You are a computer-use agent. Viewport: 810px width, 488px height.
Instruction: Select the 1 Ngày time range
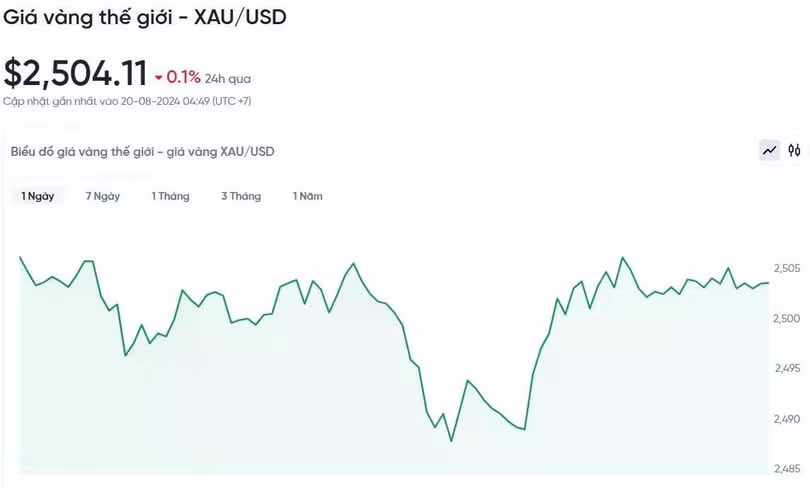[38, 196]
